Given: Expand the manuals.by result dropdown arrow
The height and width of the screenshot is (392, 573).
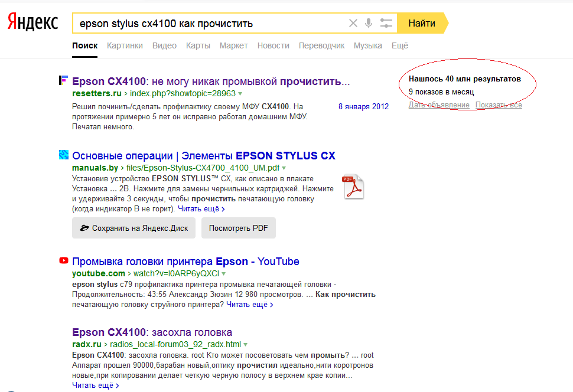Looking at the screenshot, I should [x=284, y=168].
